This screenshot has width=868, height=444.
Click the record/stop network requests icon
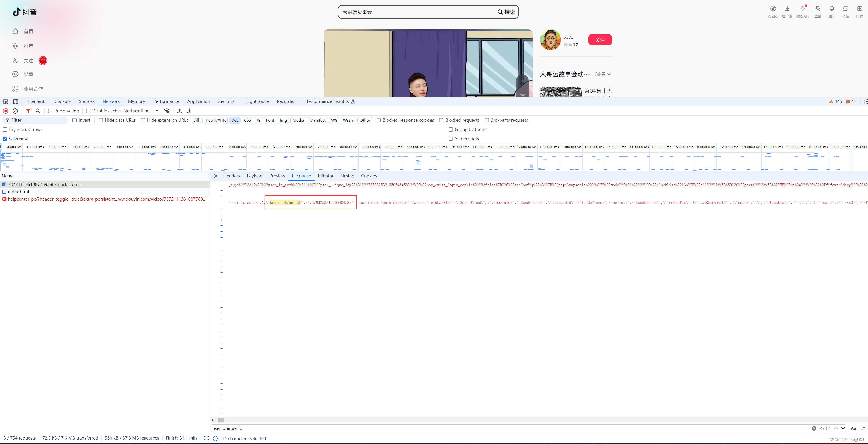pos(6,111)
